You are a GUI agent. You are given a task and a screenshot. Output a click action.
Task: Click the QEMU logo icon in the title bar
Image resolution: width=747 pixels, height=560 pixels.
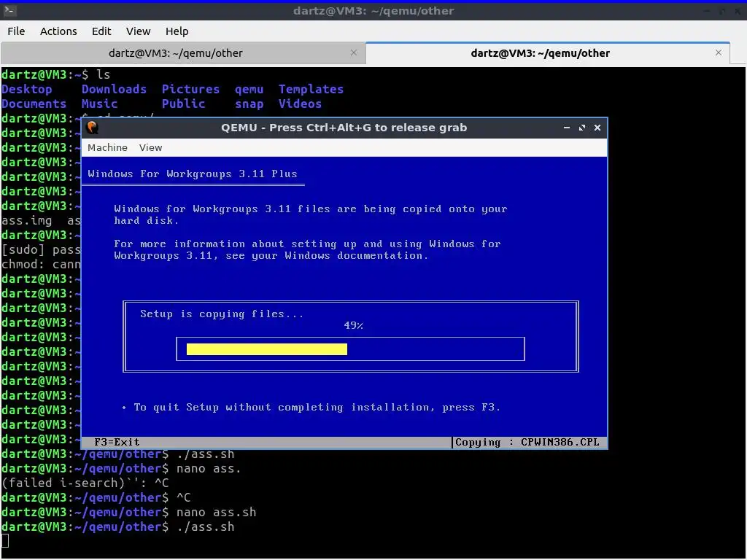[93, 128]
